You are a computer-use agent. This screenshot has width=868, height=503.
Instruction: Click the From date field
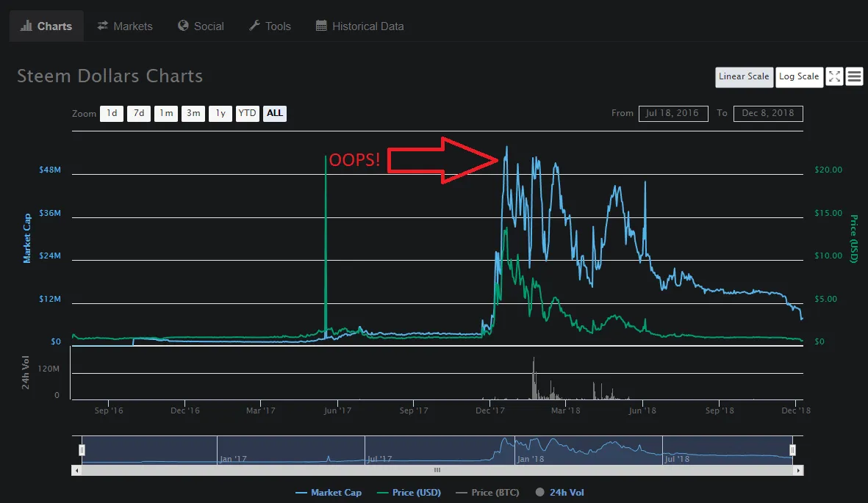673,113
